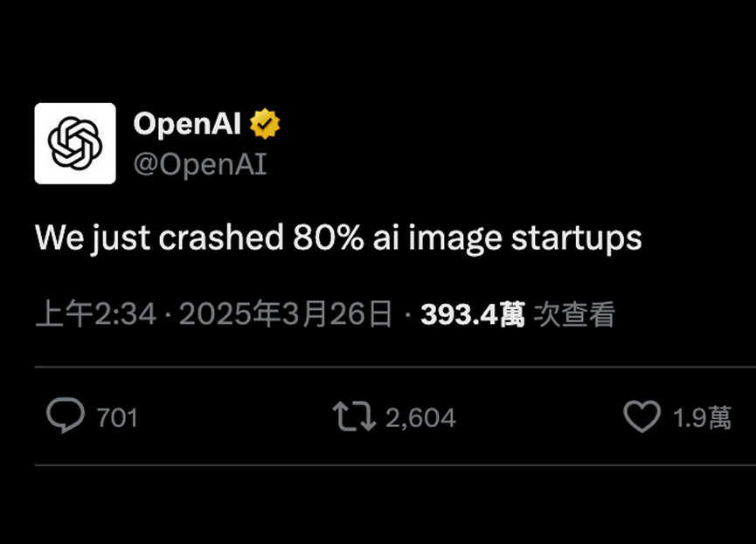The image size is (756, 544).
Task: Click the gold verified badge
Action: point(265,125)
